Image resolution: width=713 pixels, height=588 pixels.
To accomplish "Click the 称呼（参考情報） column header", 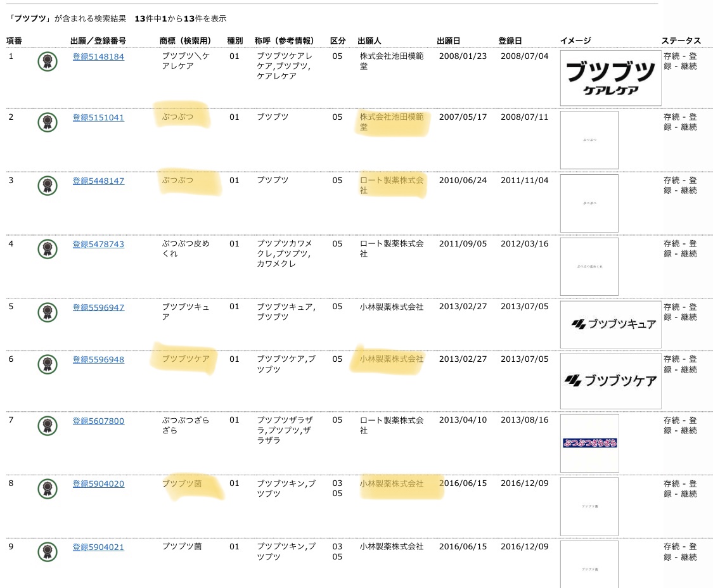I will pos(284,41).
